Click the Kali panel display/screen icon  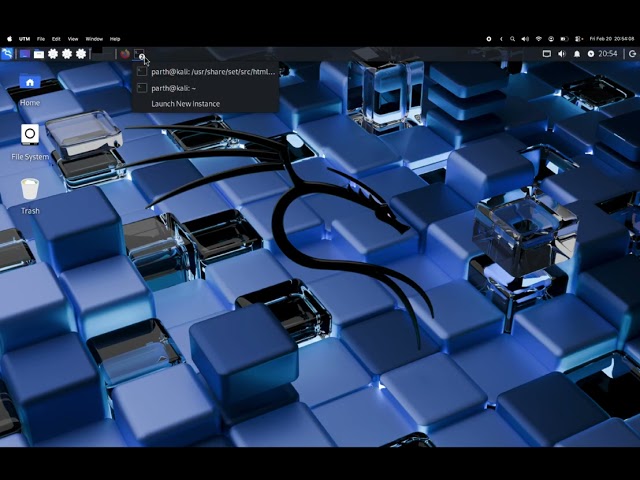click(x=547, y=54)
